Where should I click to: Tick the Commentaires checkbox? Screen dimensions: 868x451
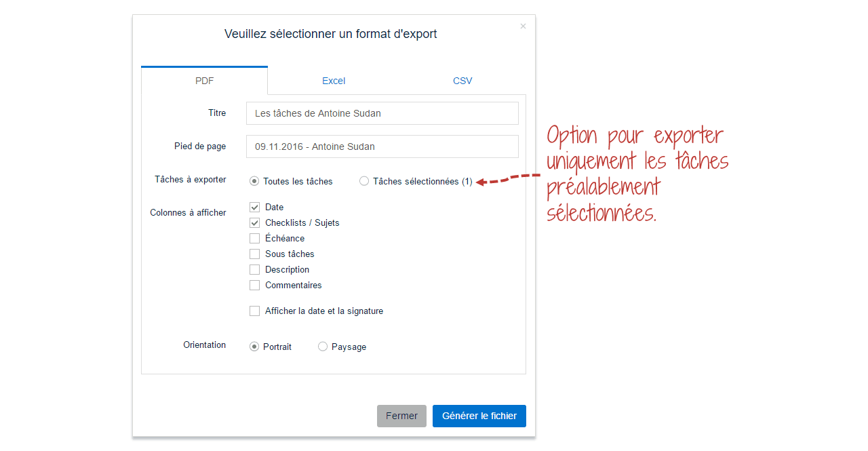tap(255, 285)
